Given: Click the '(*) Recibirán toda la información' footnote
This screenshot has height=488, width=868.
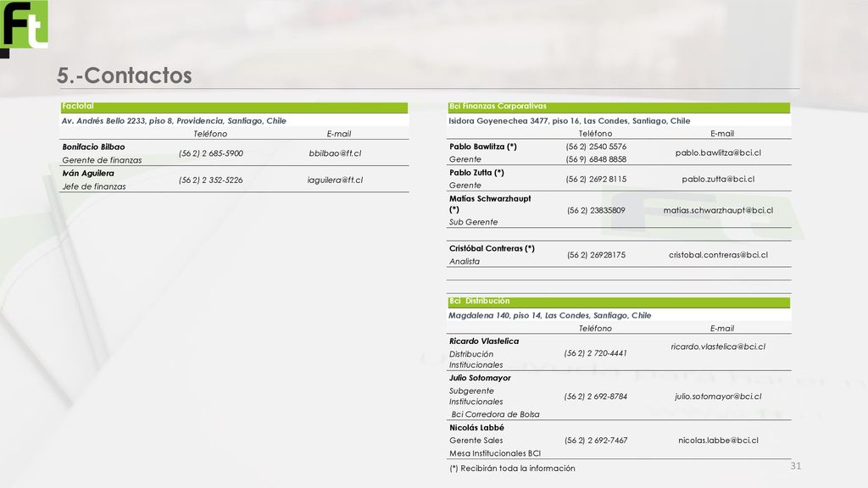Looking at the screenshot, I should (x=512, y=468).
